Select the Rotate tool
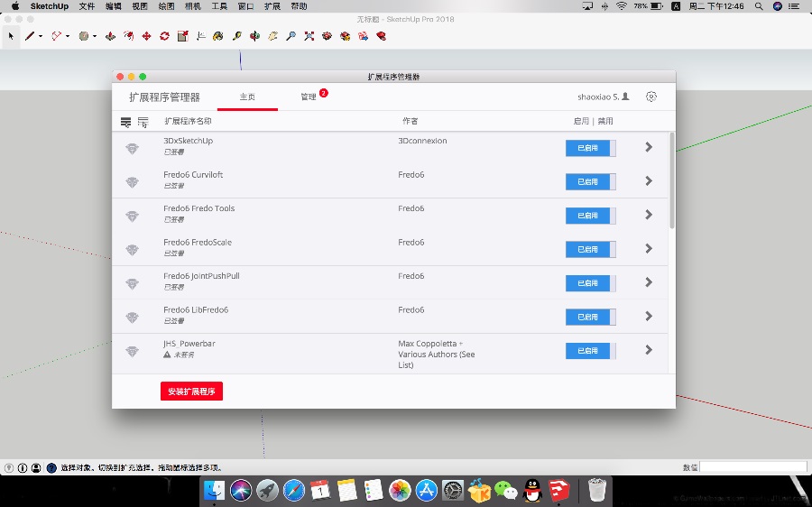Image resolution: width=812 pixels, height=507 pixels. [x=165, y=36]
